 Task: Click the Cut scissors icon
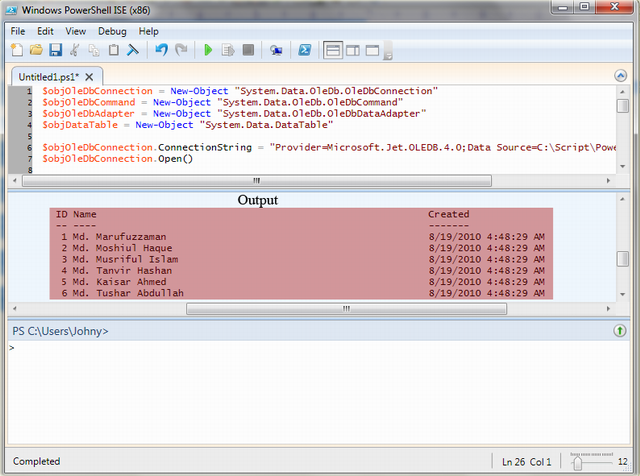pos(75,50)
